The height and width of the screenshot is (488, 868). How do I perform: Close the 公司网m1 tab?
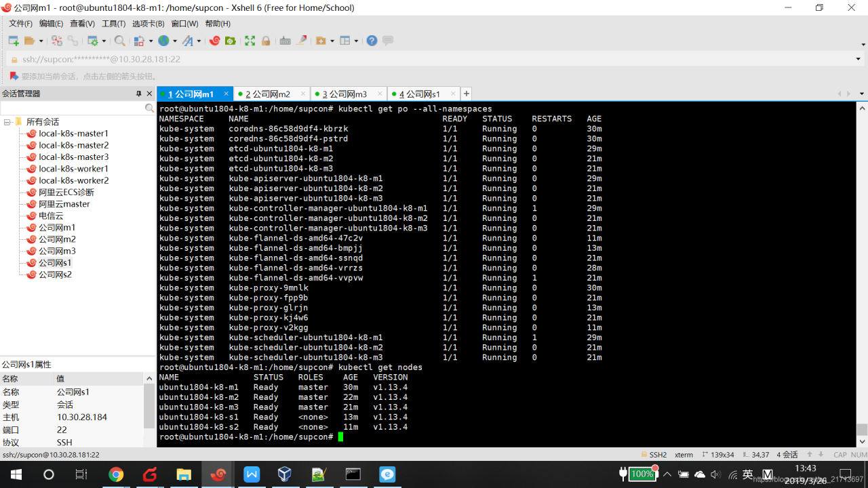point(226,94)
